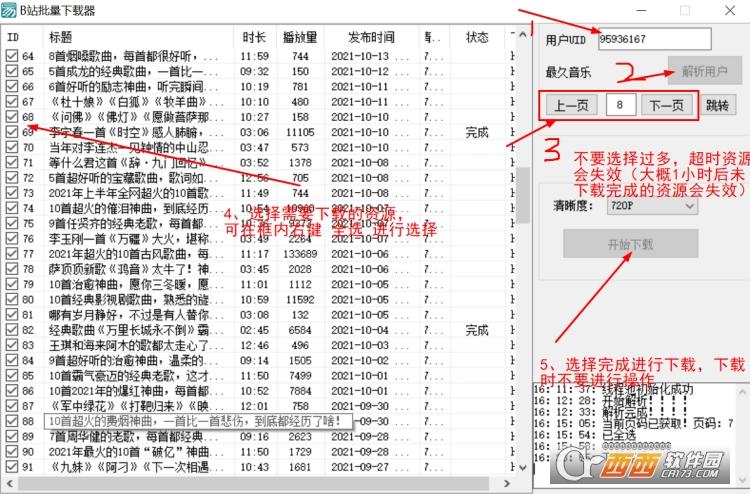
Task: Sort by the 发布时间 column header
Action: tap(372, 37)
